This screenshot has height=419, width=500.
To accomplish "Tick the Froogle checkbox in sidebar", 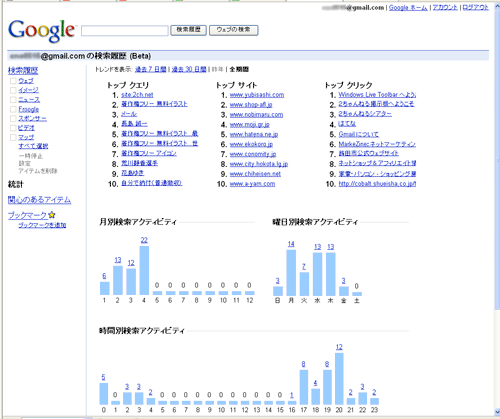I will [13, 109].
